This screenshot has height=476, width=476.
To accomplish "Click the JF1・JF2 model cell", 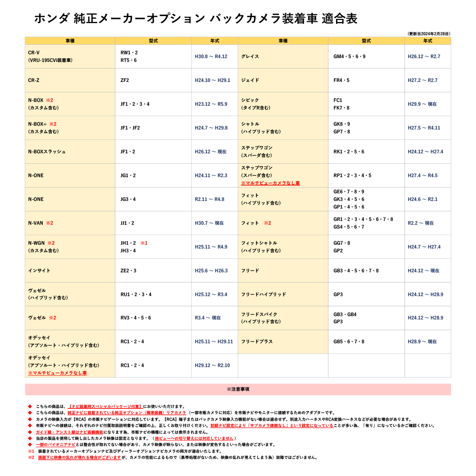I will tap(153, 128).
